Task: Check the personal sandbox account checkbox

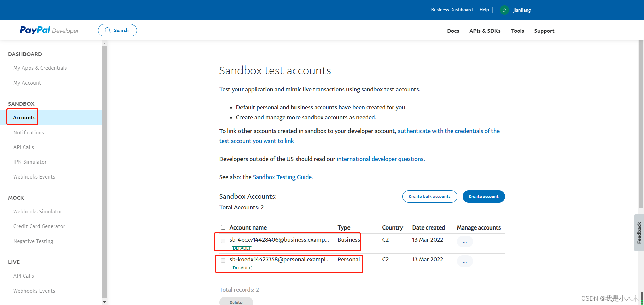Action: (x=223, y=260)
